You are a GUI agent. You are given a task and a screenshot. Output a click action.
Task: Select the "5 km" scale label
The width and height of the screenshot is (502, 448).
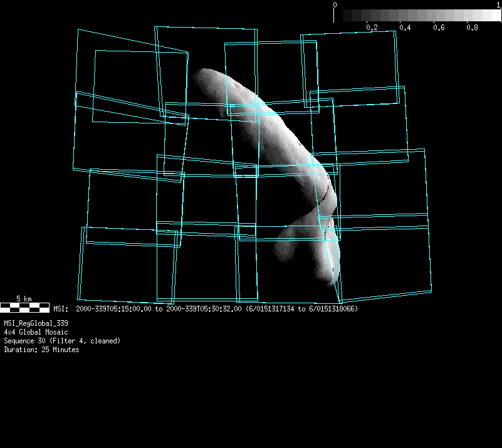click(x=24, y=299)
